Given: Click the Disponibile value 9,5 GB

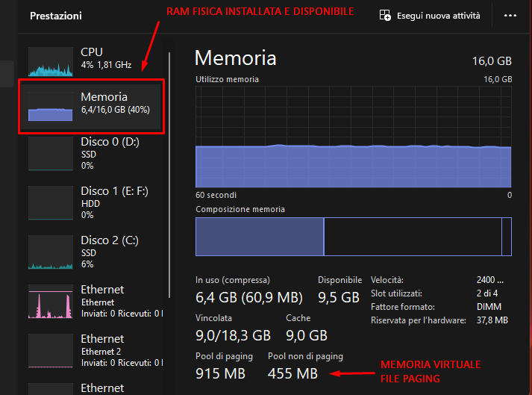Looking at the screenshot, I should [x=338, y=297].
